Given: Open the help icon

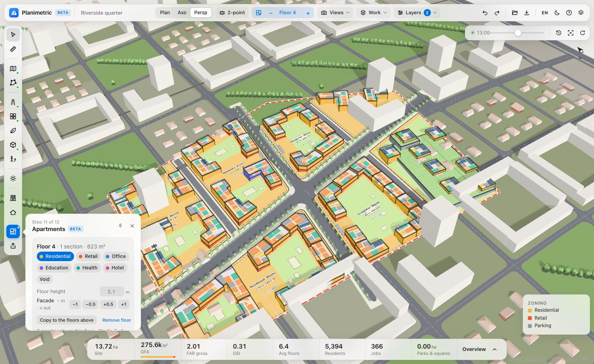Looking at the screenshot, I should pos(569,13).
